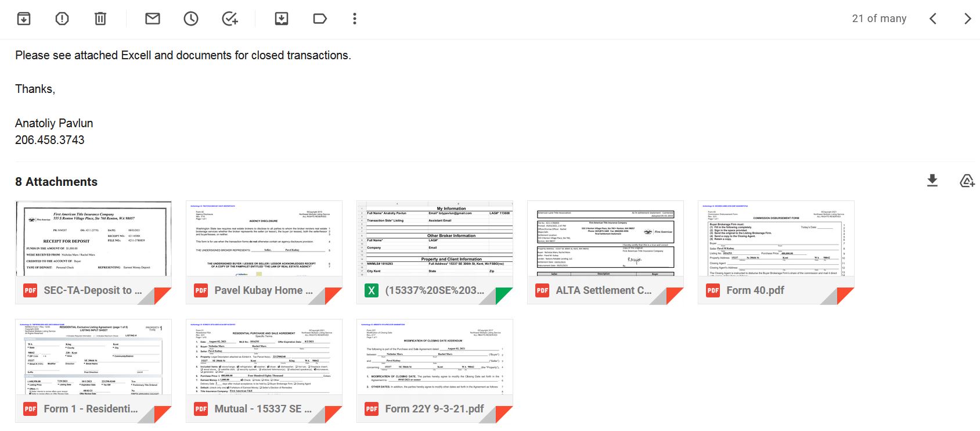Open the More options three-dot menu
The image size is (980, 431).
[355, 19]
